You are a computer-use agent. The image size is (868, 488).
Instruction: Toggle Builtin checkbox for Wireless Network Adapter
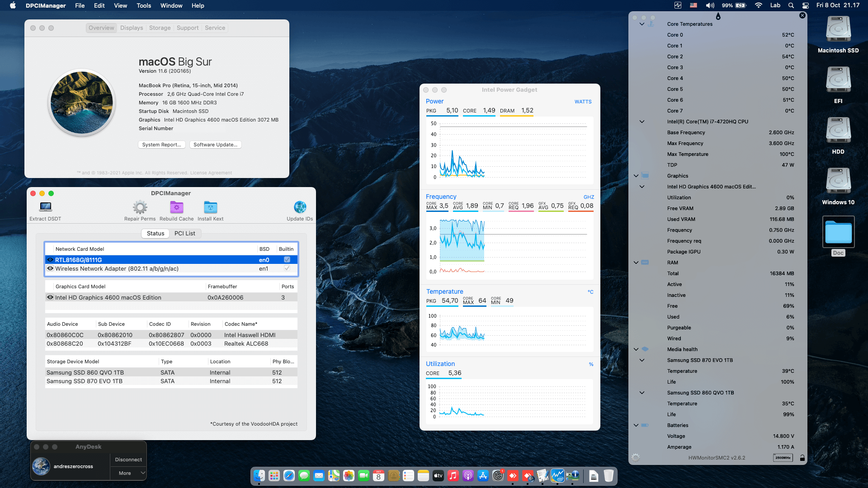pyautogui.click(x=287, y=268)
